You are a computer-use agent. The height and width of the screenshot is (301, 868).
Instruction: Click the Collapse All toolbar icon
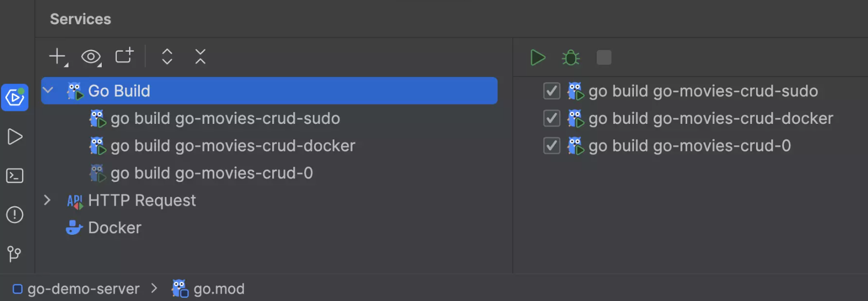[x=200, y=57]
